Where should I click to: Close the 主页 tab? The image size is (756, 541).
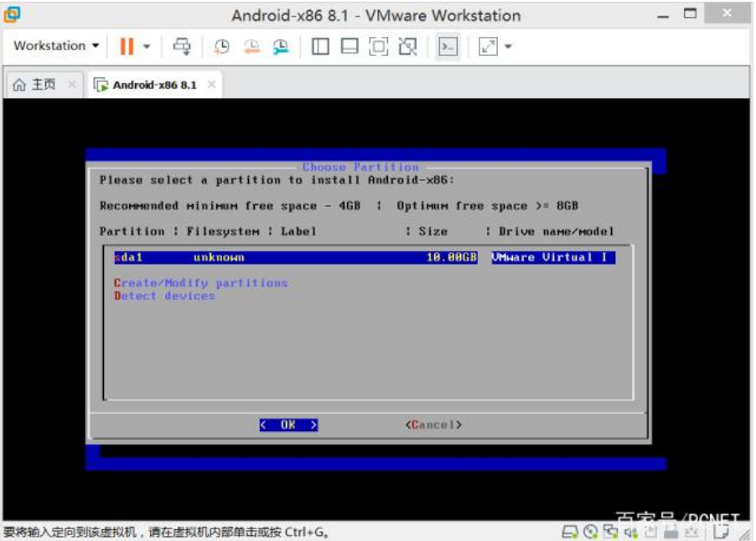pyautogui.click(x=72, y=85)
